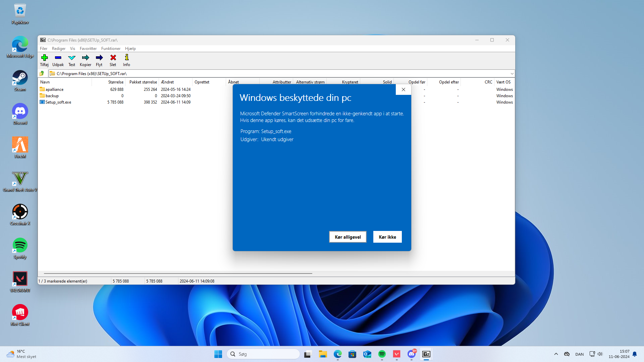Click the Slet (delete) red X icon
Screen dimensions: 644x362
click(113, 58)
